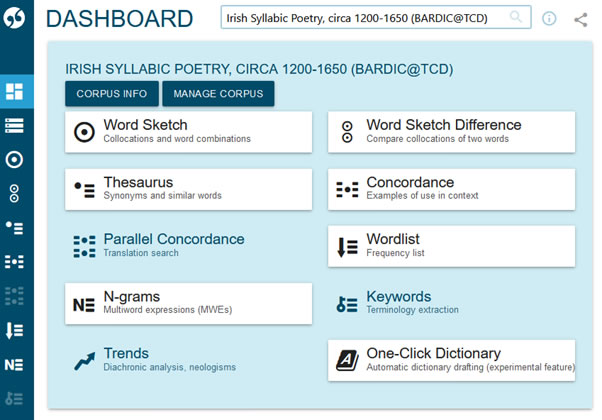The image size is (602, 420).
Task: Open the corpus list icon in the sidebar
Action: [x=15, y=126]
